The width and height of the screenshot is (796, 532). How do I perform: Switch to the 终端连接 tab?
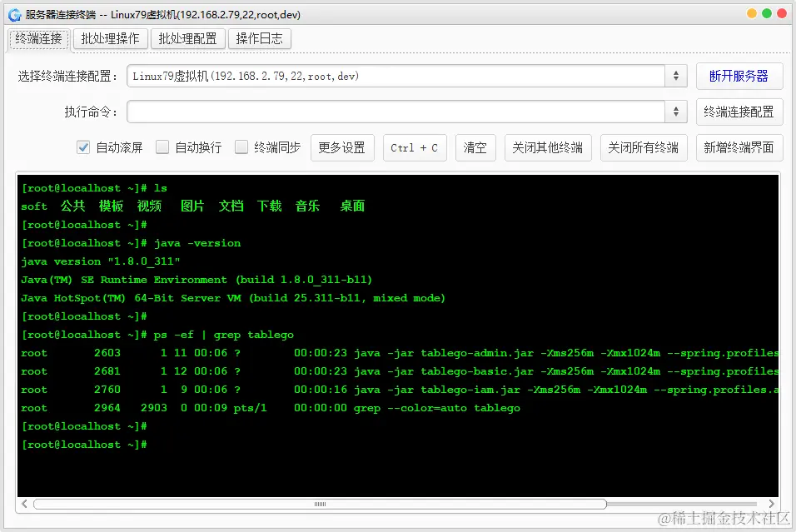point(38,38)
